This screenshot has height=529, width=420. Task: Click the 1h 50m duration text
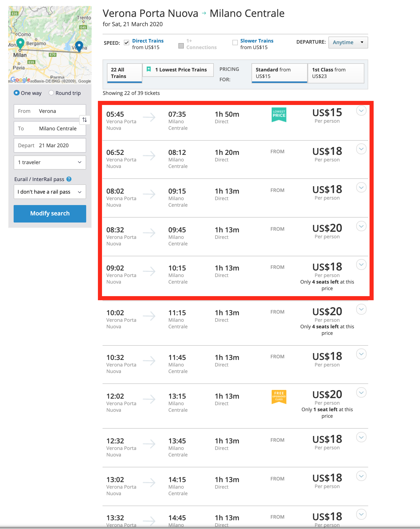tap(227, 114)
